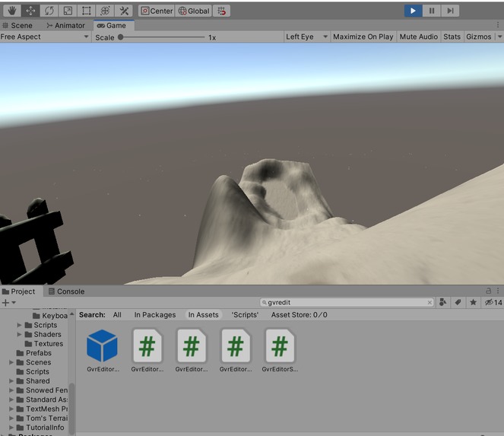
Task: Open the Gizmos dropdown arrow
Action: pyautogui.click(x=500, y=37)
